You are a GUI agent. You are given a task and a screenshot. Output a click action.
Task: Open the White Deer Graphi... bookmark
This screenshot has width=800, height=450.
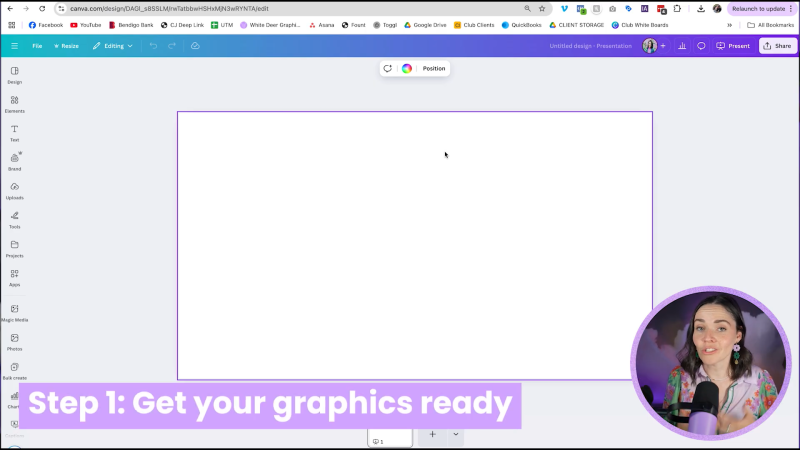(x=270, y=25)
